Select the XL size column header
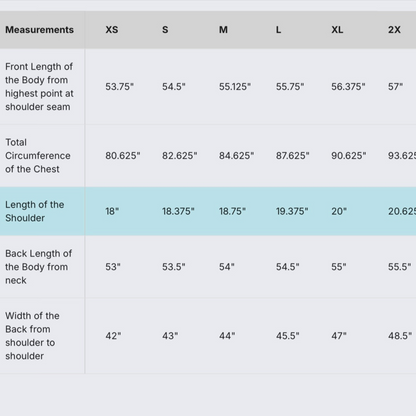This screenshot has height=416, width=416. tap(337, 30)
